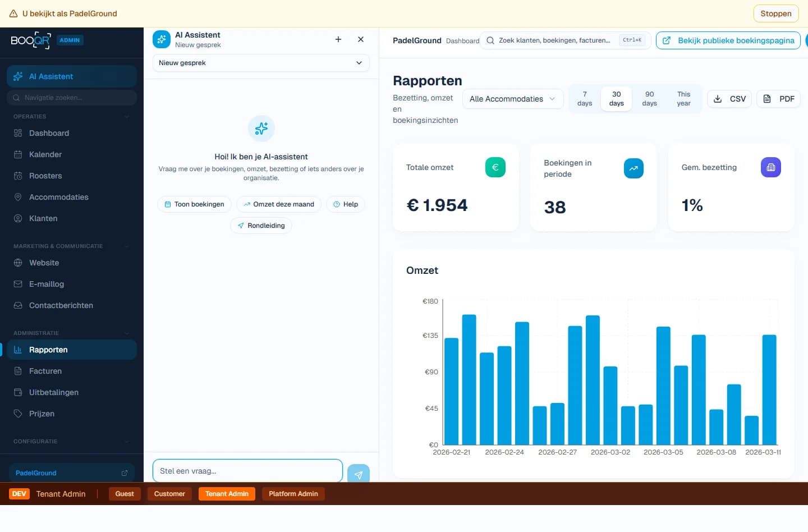The width and height of the screenshot is (808, 532).
Task: Switch range to 90 days
Action: click(649, 99)
